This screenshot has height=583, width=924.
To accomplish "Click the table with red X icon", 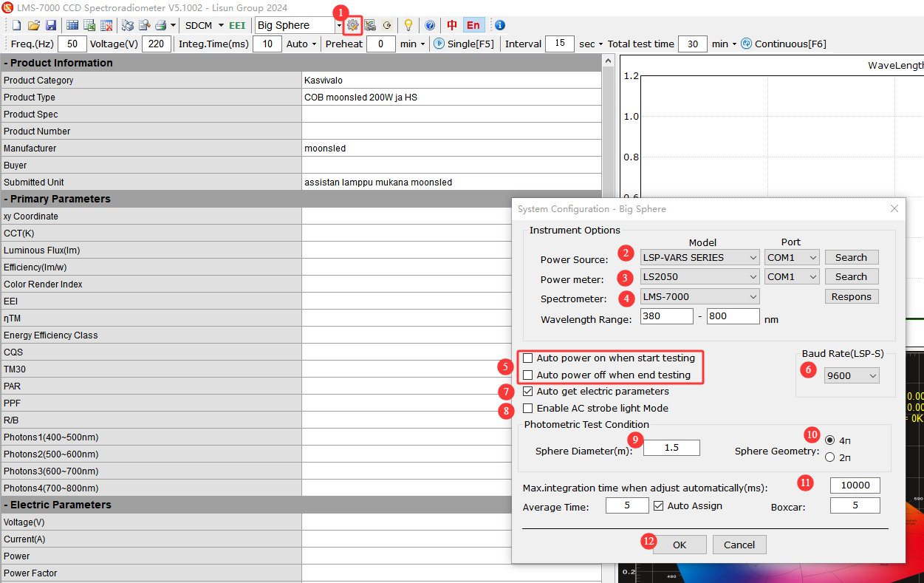I will coord(106,25).
